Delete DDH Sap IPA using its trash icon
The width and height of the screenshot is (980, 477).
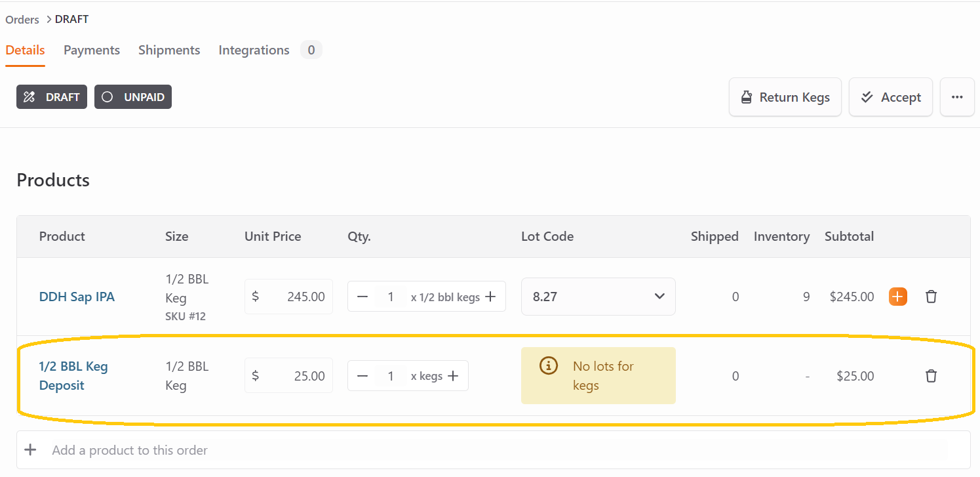tap(931, 297)
